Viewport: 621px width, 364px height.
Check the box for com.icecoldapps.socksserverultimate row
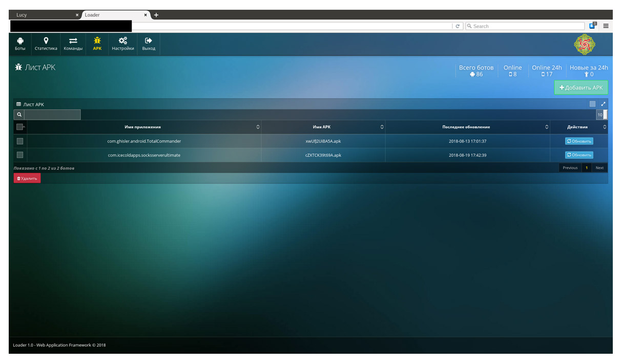(20, 155)
